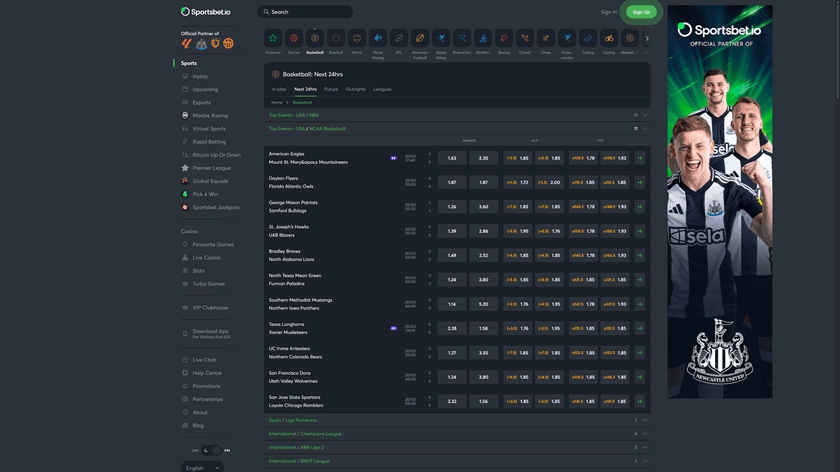Select the Chess icon
840x472 pixels.
pyautogui.click(x=546, y=38)
